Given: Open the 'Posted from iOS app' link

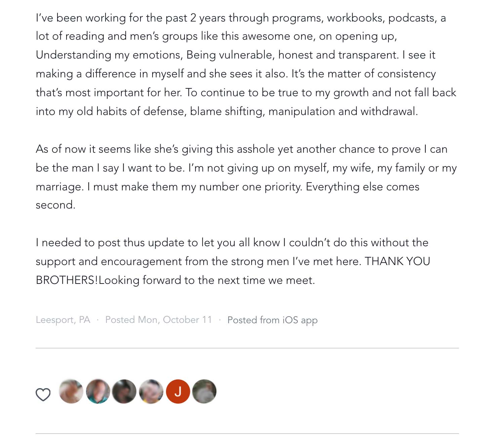Looking at the screenshot, I should (x=272, y=320).
